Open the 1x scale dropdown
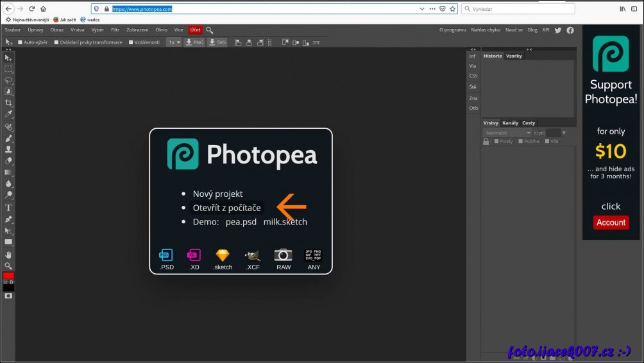The width and height of the screenshot is (644, 363). click(x=174, y=42)
